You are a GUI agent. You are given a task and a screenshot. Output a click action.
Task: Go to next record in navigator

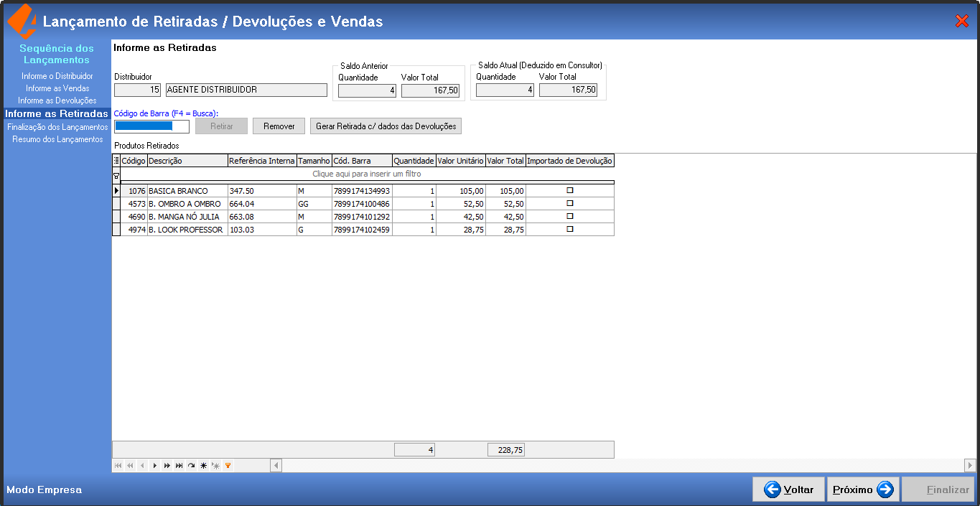pyautogui.click(x=154, y=466)
